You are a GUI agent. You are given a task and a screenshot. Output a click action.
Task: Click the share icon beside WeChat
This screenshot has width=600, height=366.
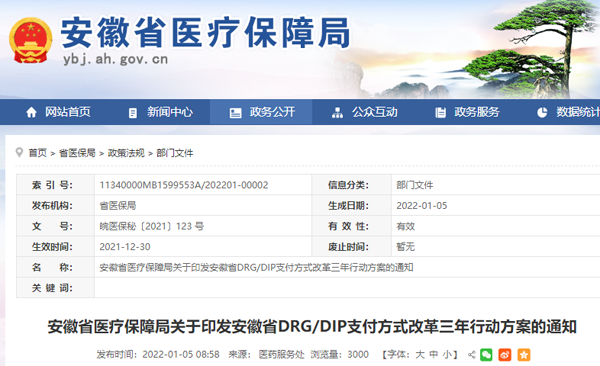coord(471,355)
